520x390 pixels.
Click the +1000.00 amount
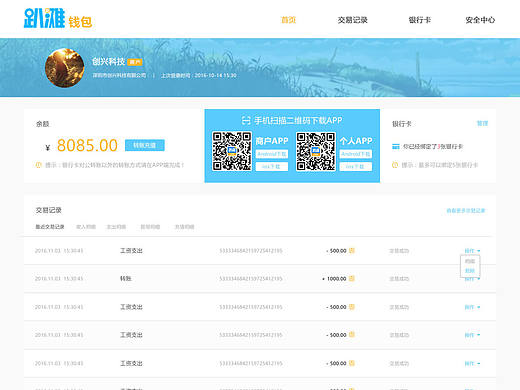pyautogui.click(x=334, y=278)
